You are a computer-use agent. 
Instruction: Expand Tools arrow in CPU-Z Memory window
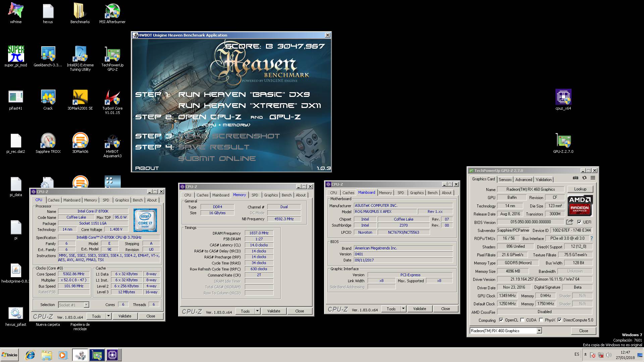click(257, 311)
